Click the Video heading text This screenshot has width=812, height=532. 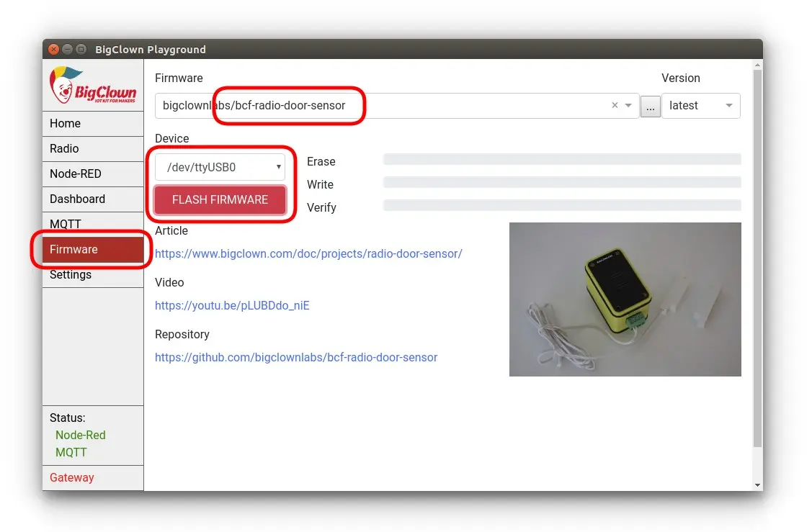169,283
